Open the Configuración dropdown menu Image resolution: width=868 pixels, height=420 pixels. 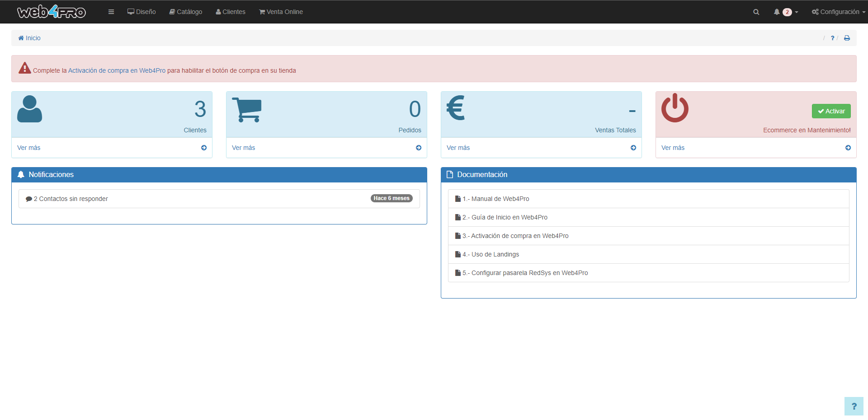point(838,12)
